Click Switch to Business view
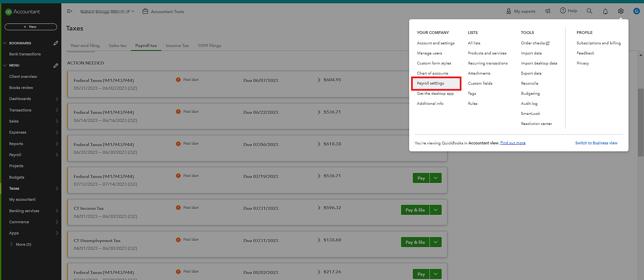The height and width of the screenshot is (280, 644). (x=596, y=143)
